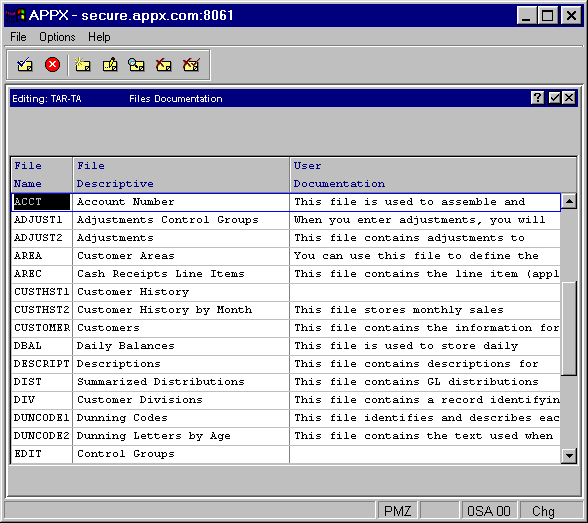Close the APPX window
This screenshot has width=588, height=523.
pos(572,16)
